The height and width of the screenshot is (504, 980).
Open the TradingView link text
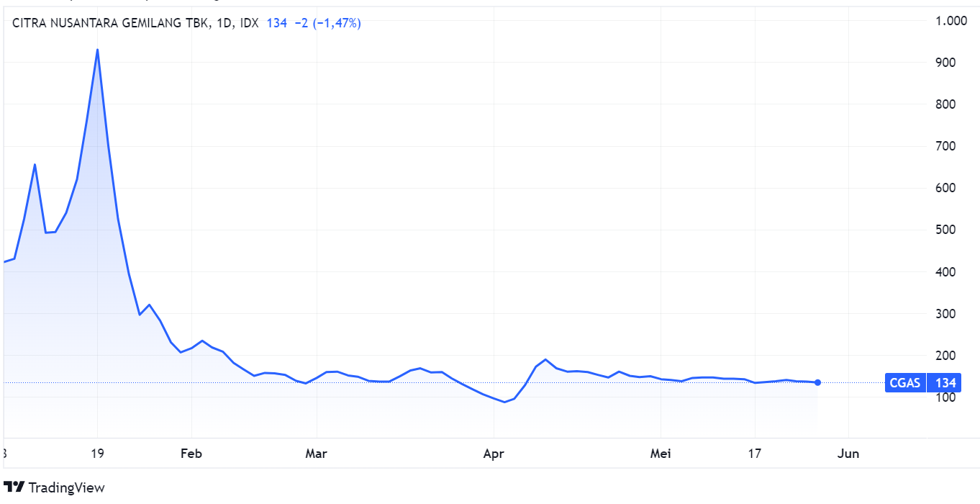(66, 487)
